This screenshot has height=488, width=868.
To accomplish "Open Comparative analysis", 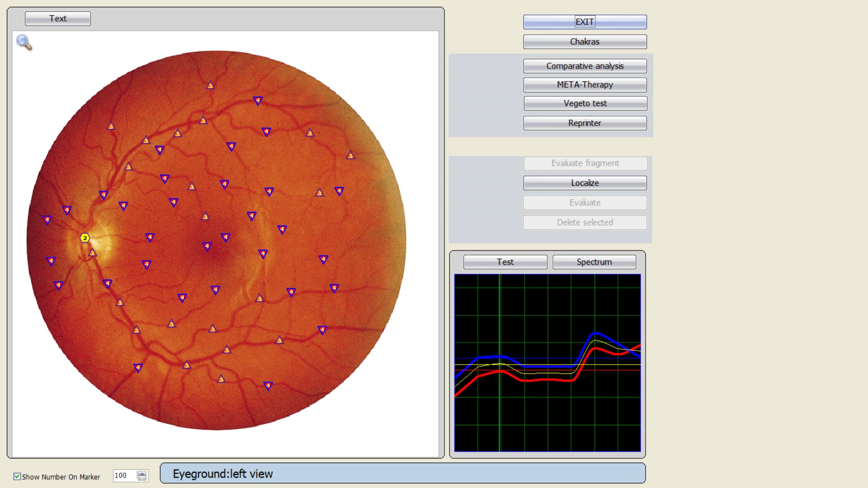I will [x=585, y=66].
